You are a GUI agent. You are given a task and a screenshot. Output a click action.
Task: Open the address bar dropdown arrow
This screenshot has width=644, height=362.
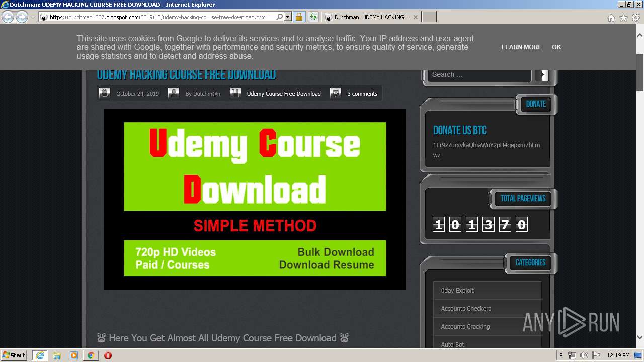click(288, 17)
